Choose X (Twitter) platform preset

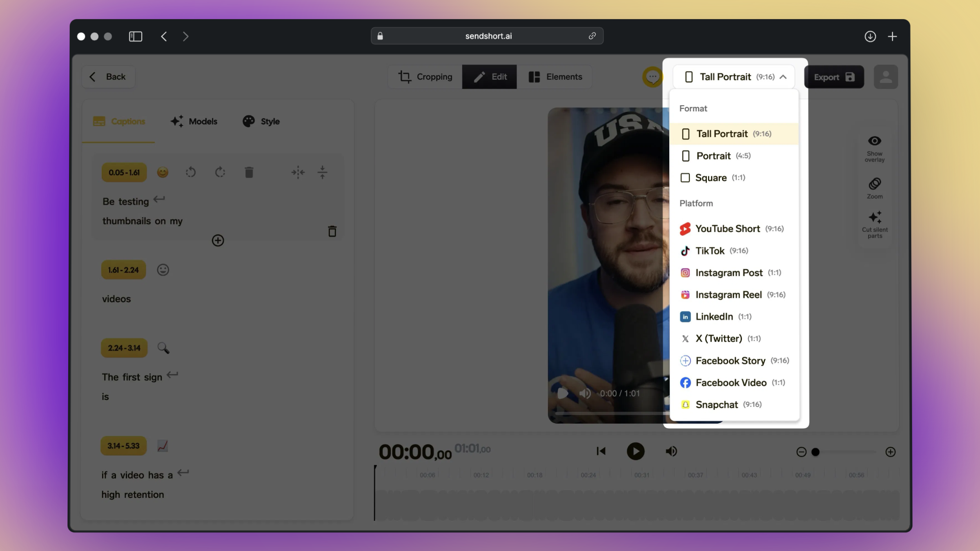(x=734, y=338)
